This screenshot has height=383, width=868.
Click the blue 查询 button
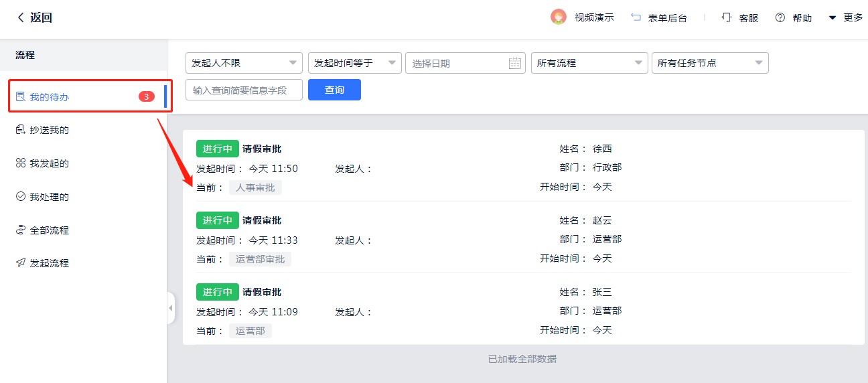click(334, 90)
